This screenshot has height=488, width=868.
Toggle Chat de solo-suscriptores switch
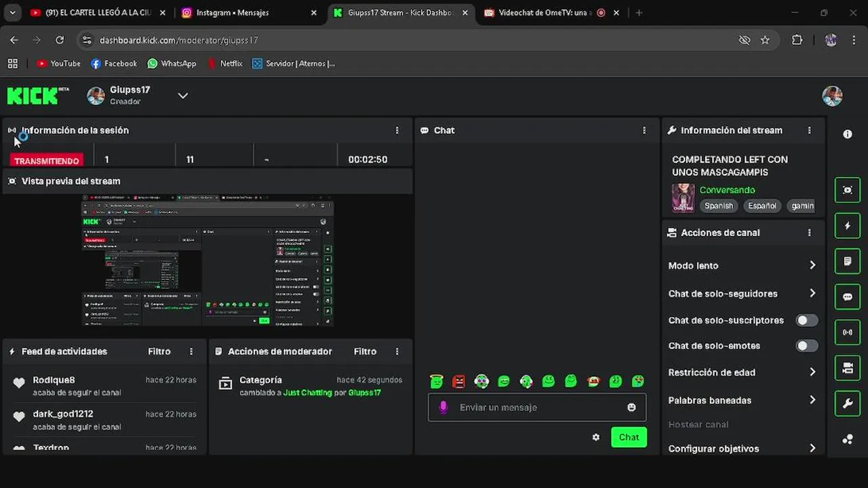click(x=806, y=320)
